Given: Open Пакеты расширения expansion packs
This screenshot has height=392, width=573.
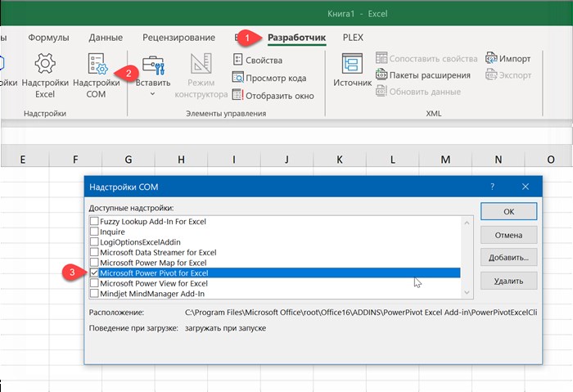Looking at the screenshot, I should click(x=423, y=75).
